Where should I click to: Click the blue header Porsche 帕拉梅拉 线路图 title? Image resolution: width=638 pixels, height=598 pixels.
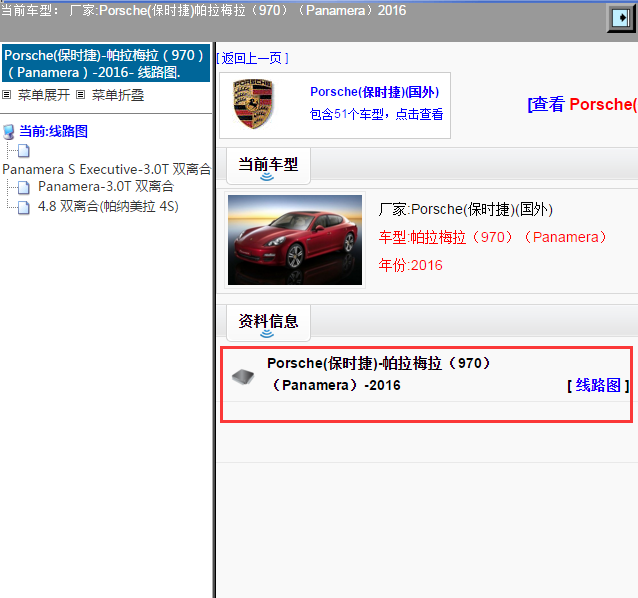(106, 64)
